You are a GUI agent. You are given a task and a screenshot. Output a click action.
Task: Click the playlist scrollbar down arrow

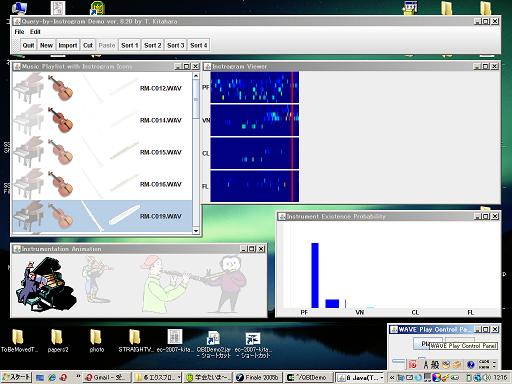pos(196,231)
